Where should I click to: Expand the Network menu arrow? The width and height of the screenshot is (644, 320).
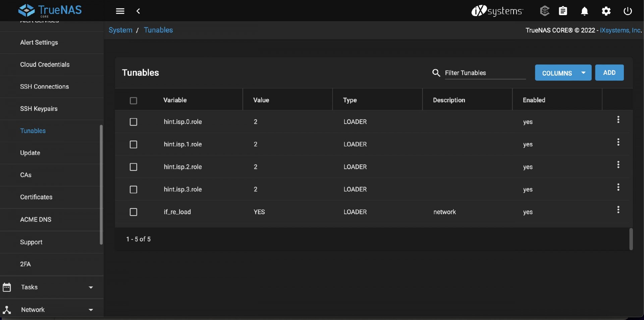[x=91, y=310]
